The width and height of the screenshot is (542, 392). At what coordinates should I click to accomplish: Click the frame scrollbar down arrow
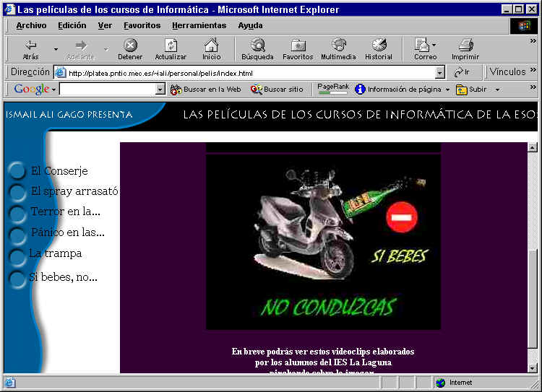click(533, 368)
